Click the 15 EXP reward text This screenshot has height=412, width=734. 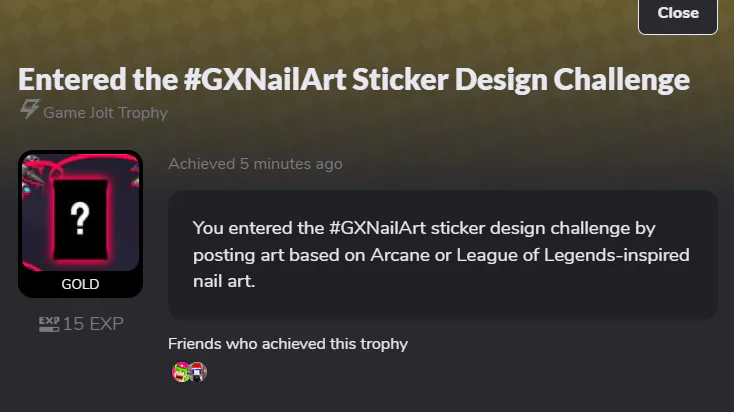(93, 323)
